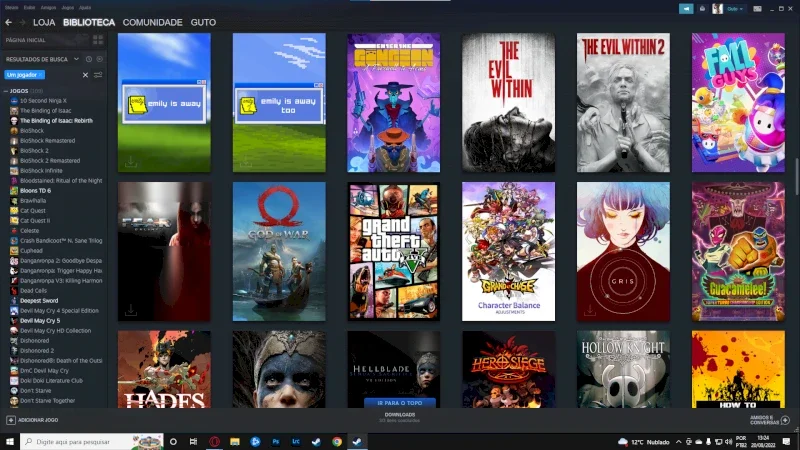
Task: Open Enter the Gungeon cover
Action: [393, 103]
